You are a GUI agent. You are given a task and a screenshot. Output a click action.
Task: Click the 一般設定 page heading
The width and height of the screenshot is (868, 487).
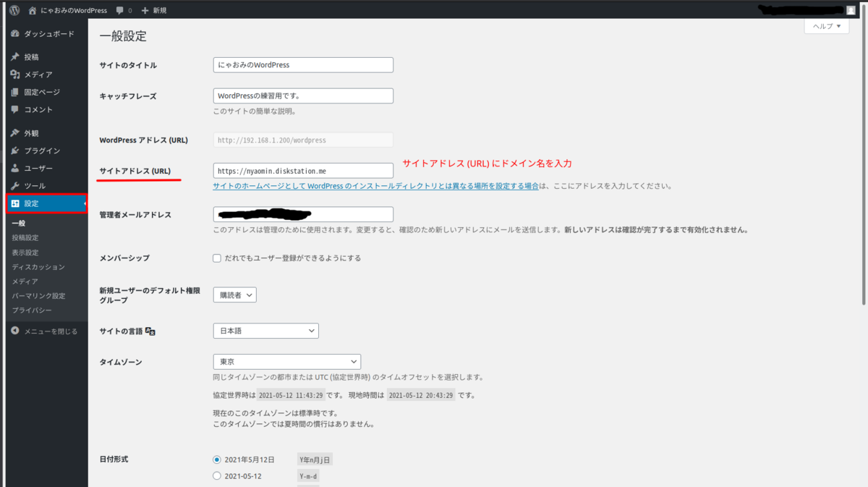tap(123, 35)
